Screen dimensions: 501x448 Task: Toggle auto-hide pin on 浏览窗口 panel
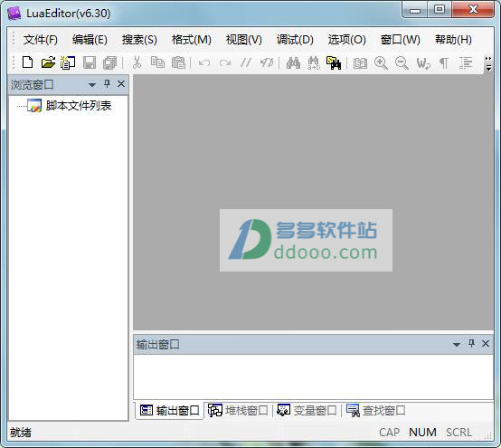[107, 84]
